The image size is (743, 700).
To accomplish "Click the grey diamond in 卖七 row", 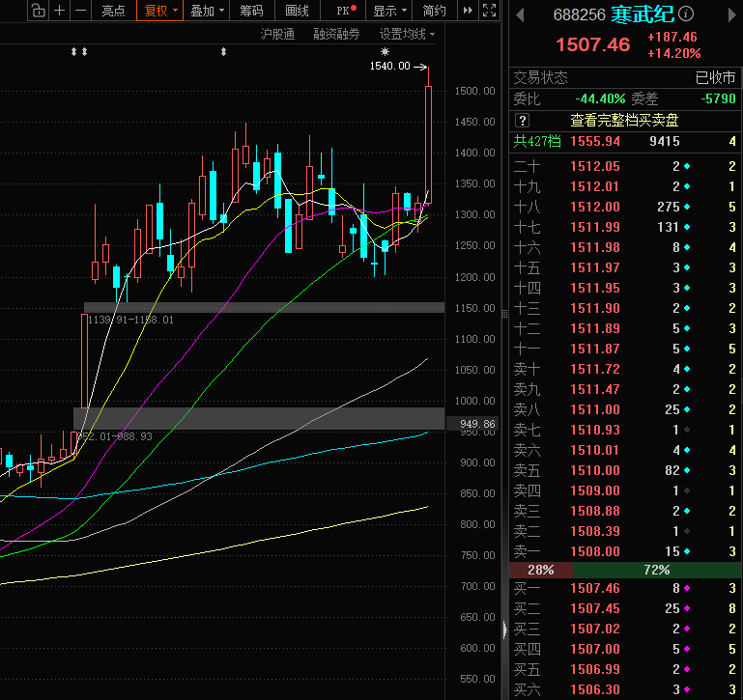I will 687,430.
